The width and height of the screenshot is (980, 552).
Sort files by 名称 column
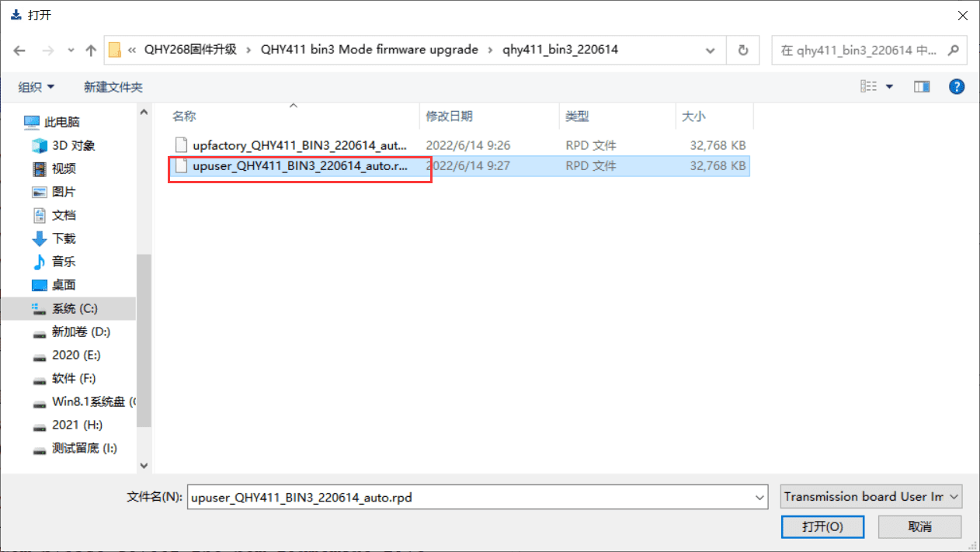click(184, 116)
